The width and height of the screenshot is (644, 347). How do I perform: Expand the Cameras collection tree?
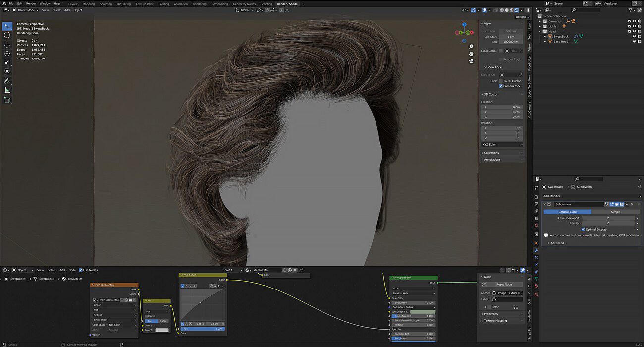coord(541,21)
